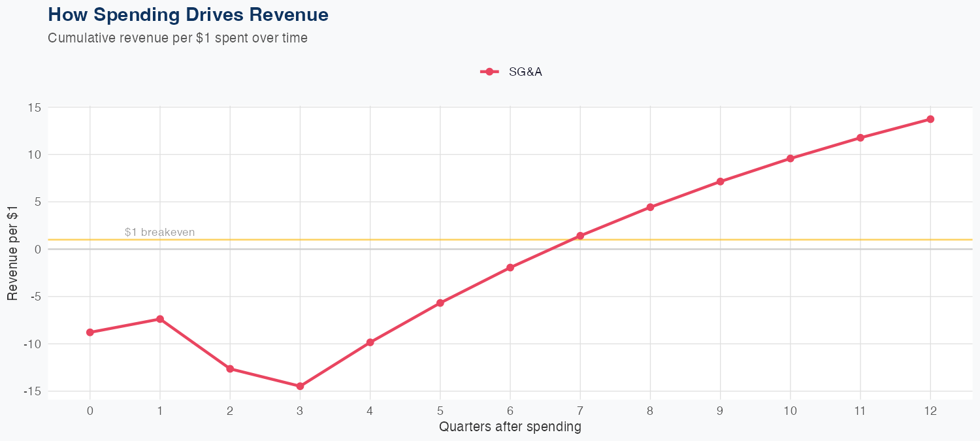Screen dimensions: 980x441
Task: Click the "$1 breakeven" annotation label
Action: point(159,232)
